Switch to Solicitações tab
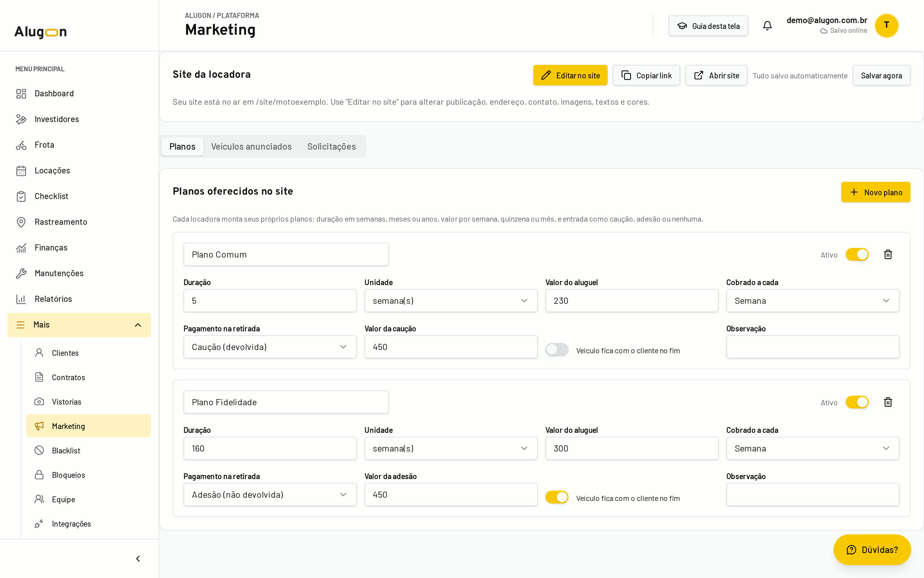Image resolution: width=924 pixels, height=578 pixels. click(x=331, y=146)
